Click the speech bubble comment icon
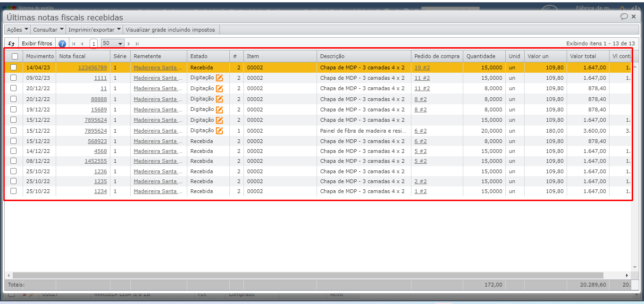This screenshot has height=304, width=644. click(624, 17)
